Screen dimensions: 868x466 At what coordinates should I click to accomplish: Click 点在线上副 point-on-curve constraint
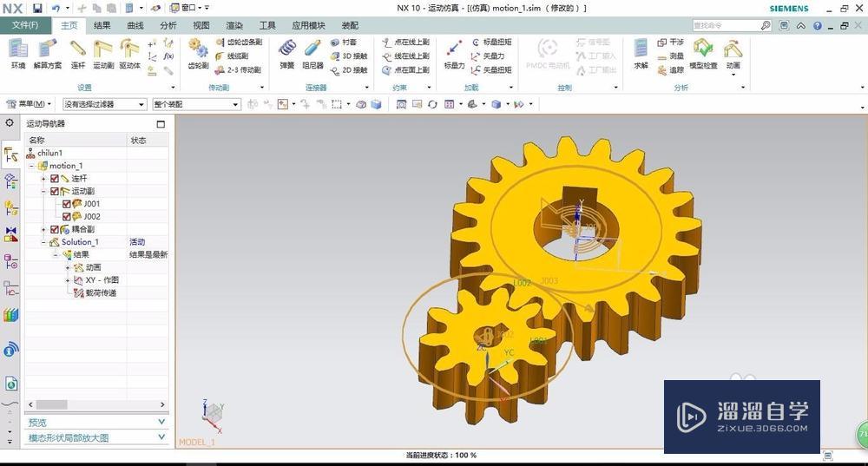[405, 42]
